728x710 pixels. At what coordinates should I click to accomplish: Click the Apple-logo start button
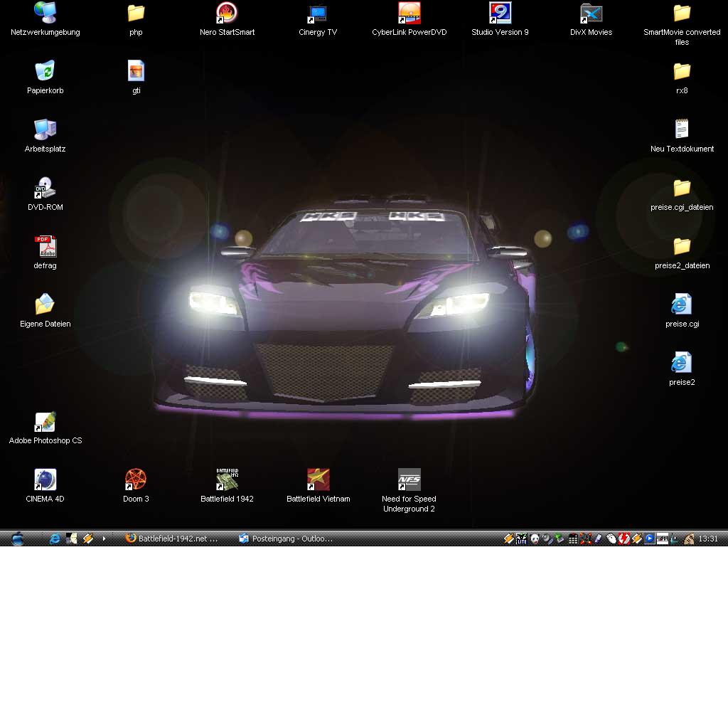coord(18,538)
